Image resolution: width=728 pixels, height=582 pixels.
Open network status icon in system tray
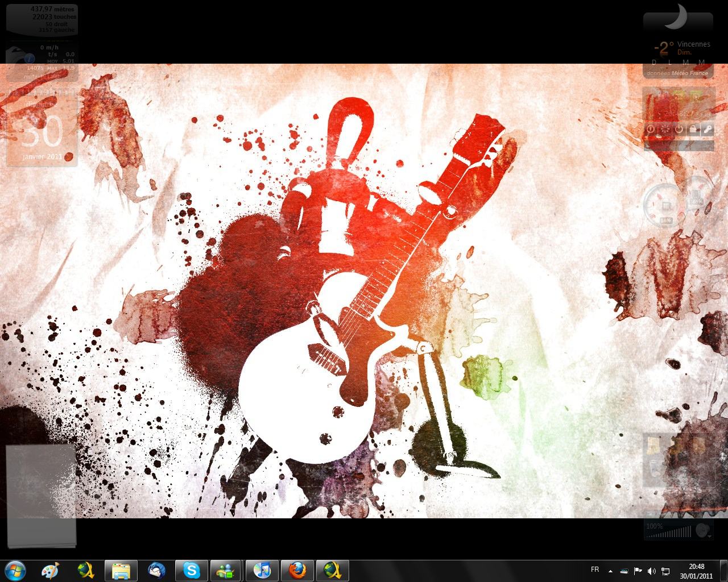click(x=665, y=571)
